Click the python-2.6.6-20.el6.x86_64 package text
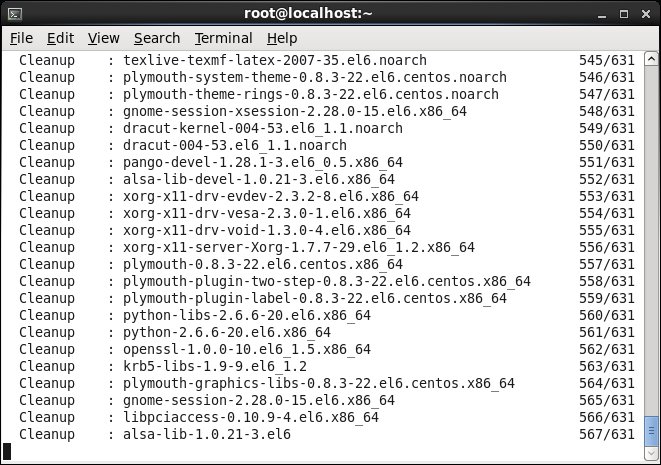 [226, 332]
